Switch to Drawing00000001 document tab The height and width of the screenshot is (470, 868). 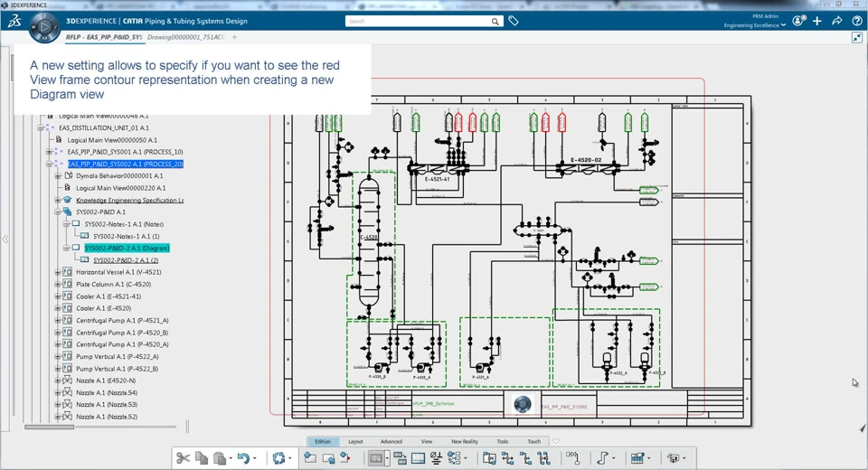pyautogui.click(x=185, y=37)
